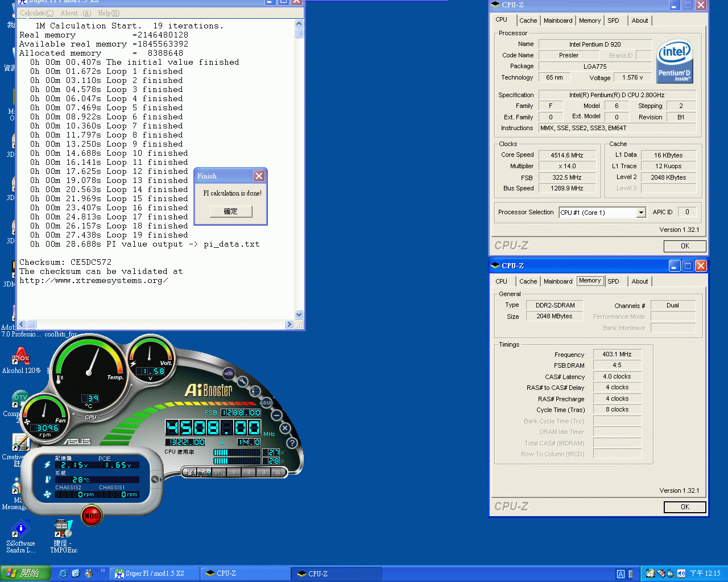728x582 pixels.
Task: Click Super PI horizontal scrollbar right arrow
Action: (x=289, y=325)
